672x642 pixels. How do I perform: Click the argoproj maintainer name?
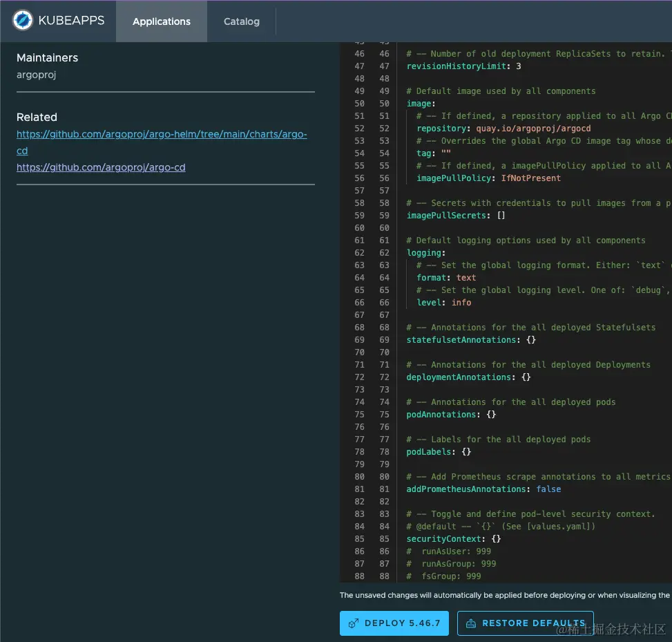pyautogui.click(x=37, y=75)
